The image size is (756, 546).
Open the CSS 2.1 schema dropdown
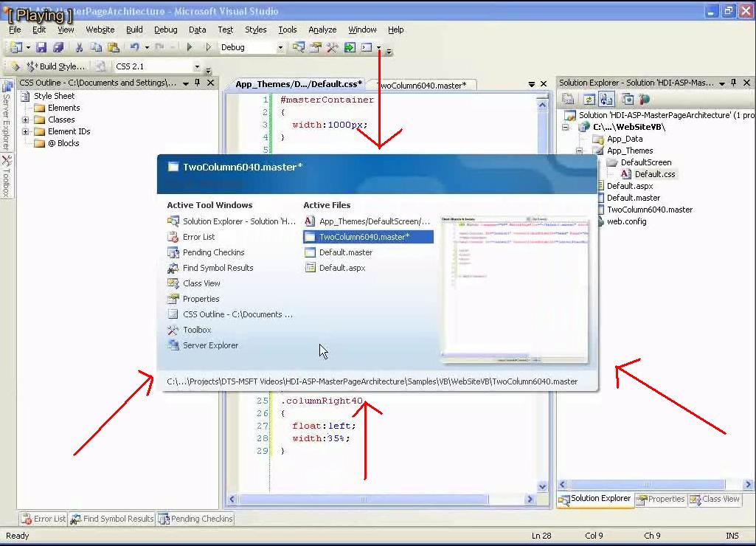(196, 67)
